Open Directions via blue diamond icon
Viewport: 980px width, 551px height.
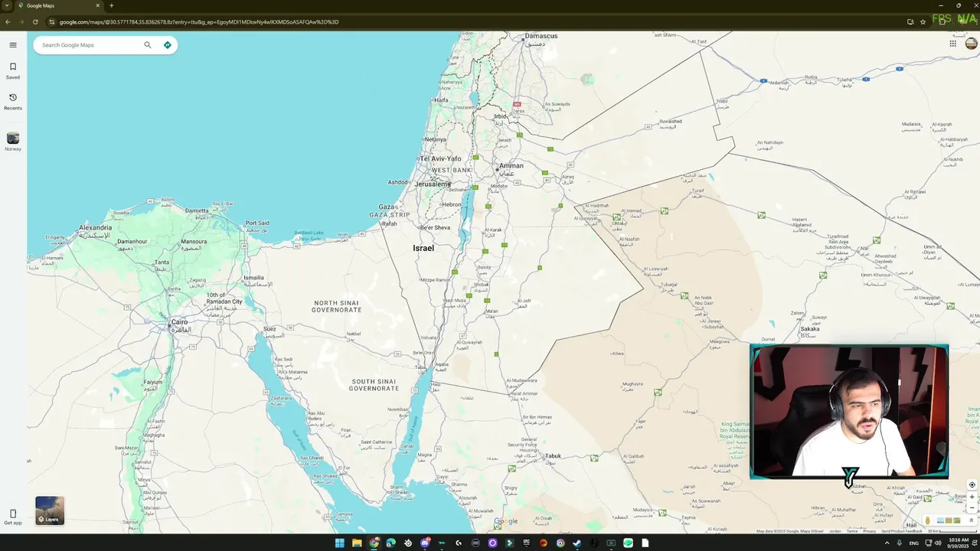[x=168, y=45]
